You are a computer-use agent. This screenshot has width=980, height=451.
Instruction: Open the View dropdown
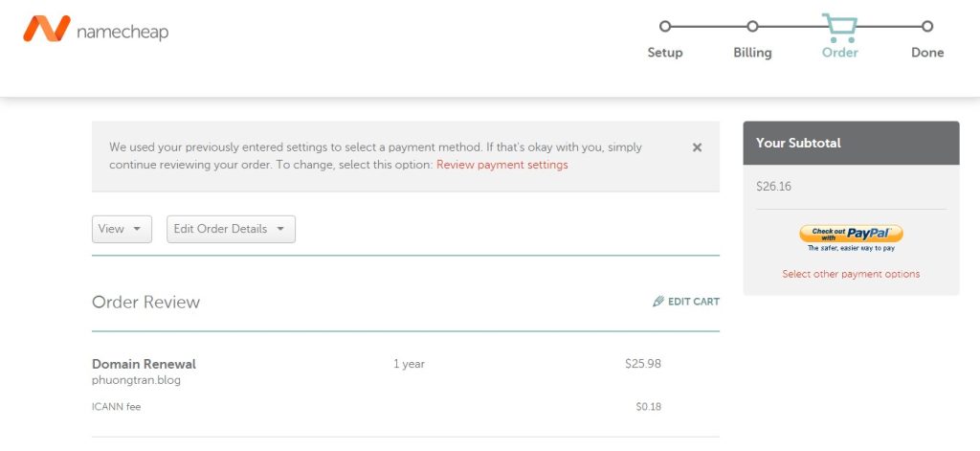pyautogui.click(x=122, y=229)
